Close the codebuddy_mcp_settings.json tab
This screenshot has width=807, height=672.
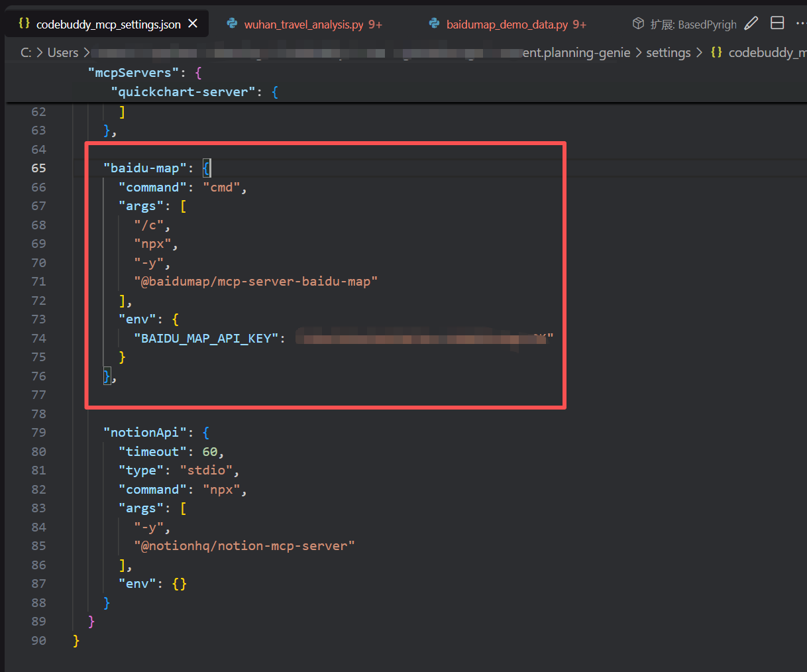(x=193, y=24)
